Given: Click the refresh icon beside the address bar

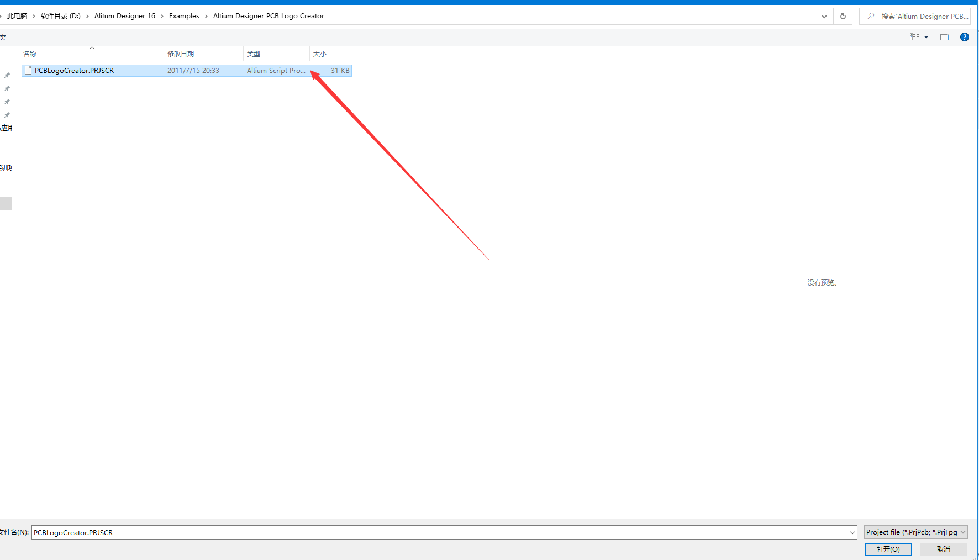Looking at the screenshot, I should point(843,16).
